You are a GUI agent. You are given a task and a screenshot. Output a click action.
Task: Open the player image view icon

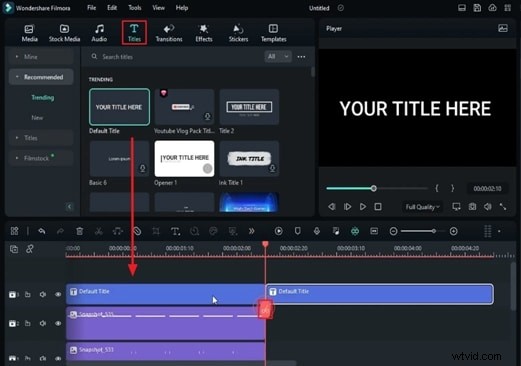click(x=503, y=28)
